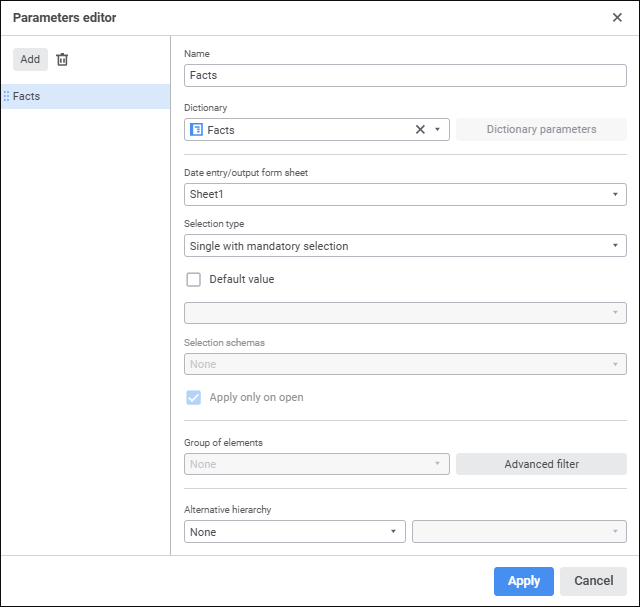
Task: Open the Group of elements dropdown
Action: pyautogui.click(x=317, y=464)
